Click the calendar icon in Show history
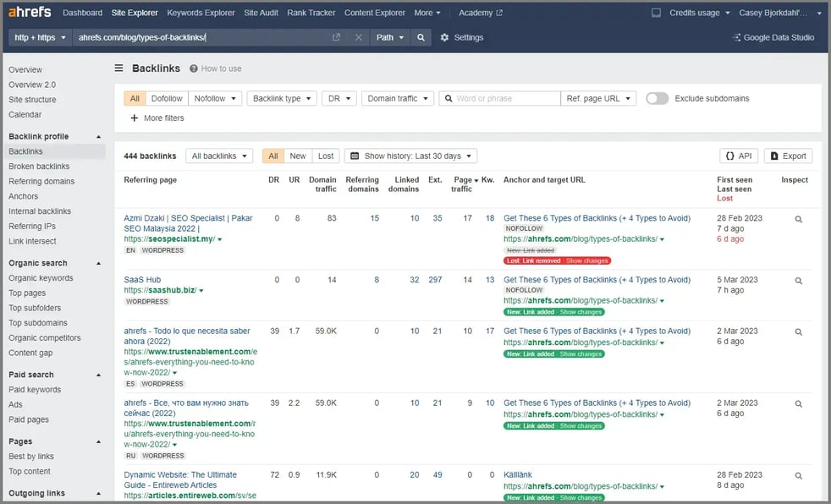The height and width of the screenshot is (504, 831). (x=355, y=156)
